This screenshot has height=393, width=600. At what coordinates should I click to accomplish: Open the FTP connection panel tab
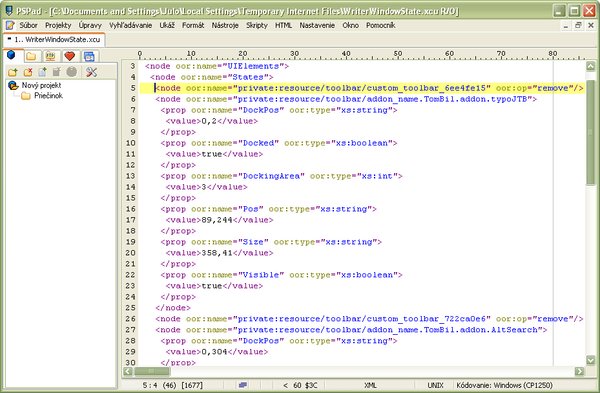(x=51, y=57)
